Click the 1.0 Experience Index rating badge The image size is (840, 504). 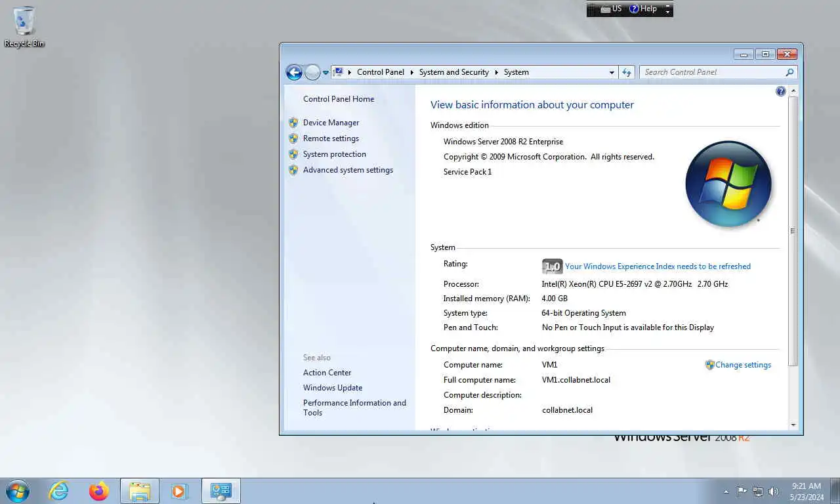click(x=552, y=266)
